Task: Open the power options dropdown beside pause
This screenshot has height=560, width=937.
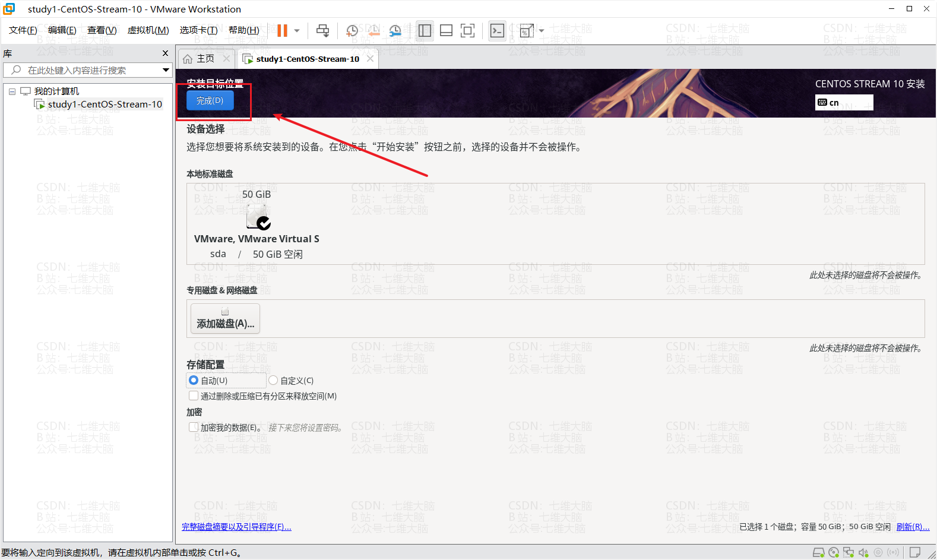Action: pyautogui.click(x=297, y=30)
